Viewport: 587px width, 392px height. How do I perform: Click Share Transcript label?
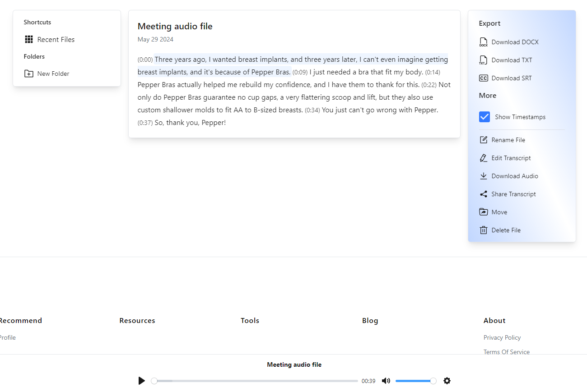pos(514,194)
